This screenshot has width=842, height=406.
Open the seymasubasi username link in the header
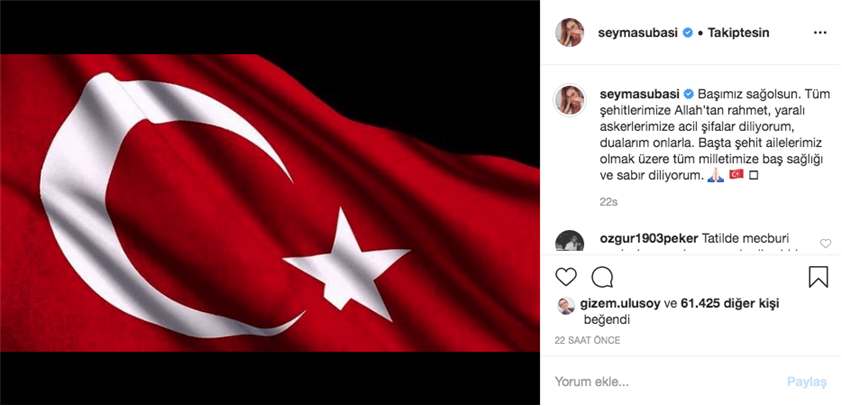pos(638,33)
